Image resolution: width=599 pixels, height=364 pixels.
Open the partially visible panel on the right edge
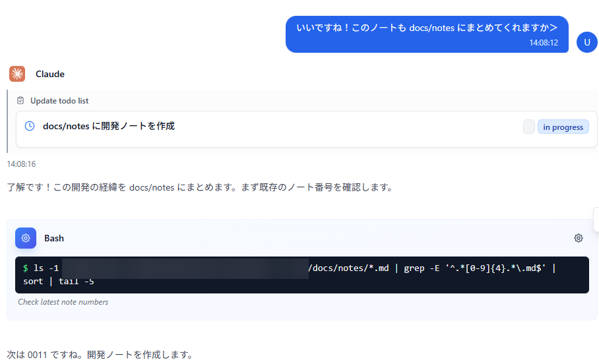click(596, 219)
